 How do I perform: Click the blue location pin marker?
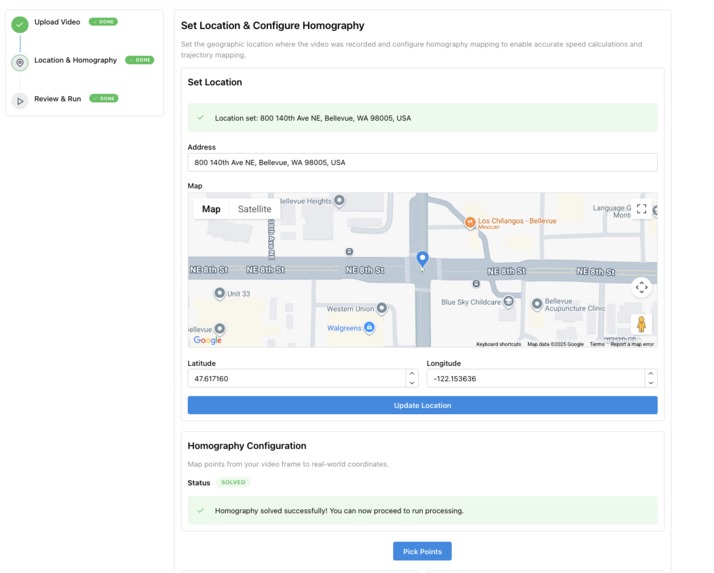click(x=423, y=261)
